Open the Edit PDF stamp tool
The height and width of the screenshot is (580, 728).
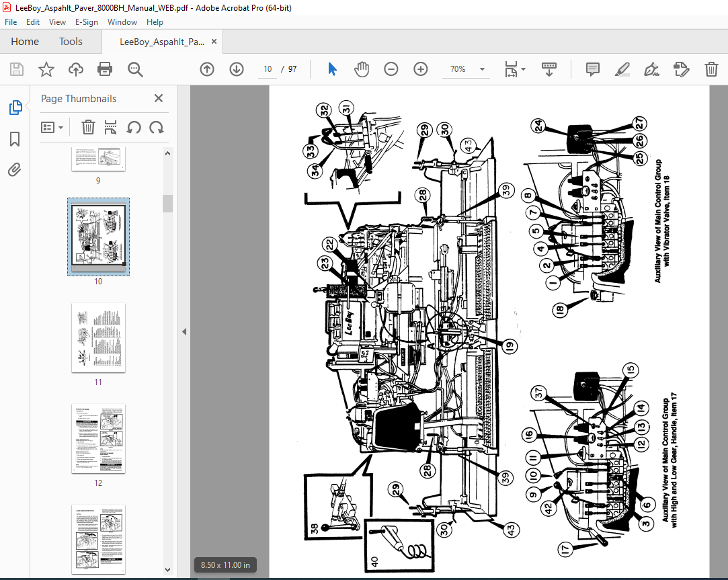click(681, 69)
